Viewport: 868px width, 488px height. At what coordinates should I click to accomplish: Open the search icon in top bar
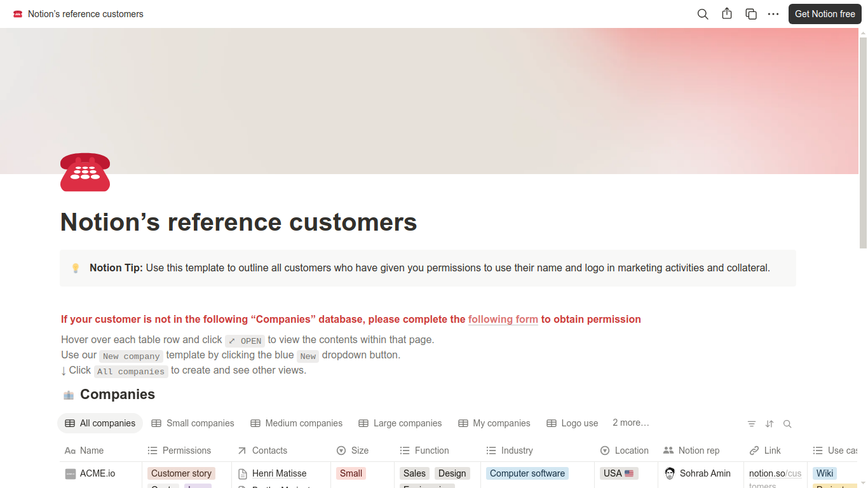pyautogui.click(x=703, y=14)
